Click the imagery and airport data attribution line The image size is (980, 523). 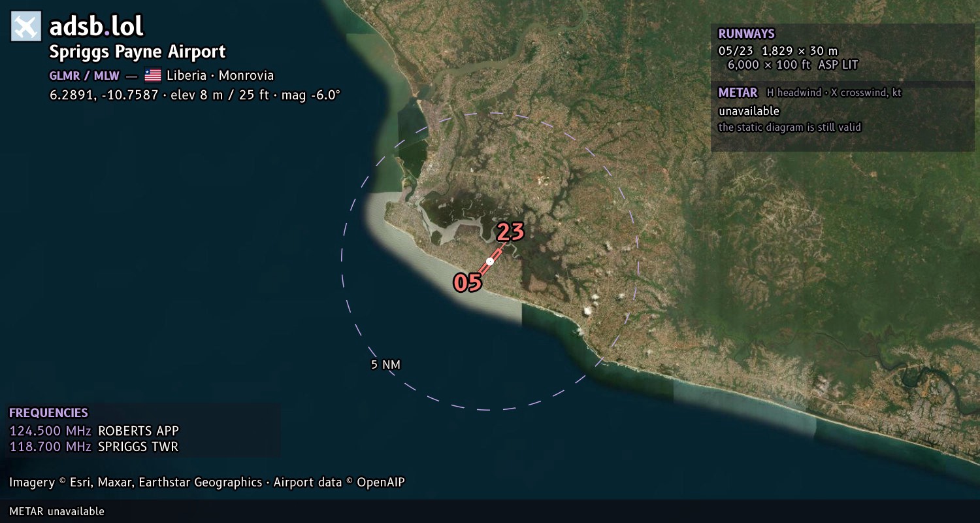click(207, 482)
